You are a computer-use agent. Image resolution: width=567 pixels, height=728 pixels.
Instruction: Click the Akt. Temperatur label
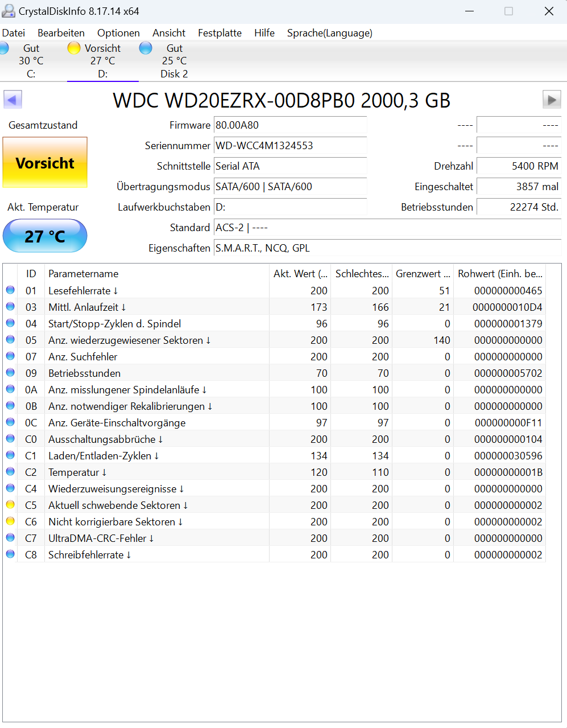(x=43, y=207)
